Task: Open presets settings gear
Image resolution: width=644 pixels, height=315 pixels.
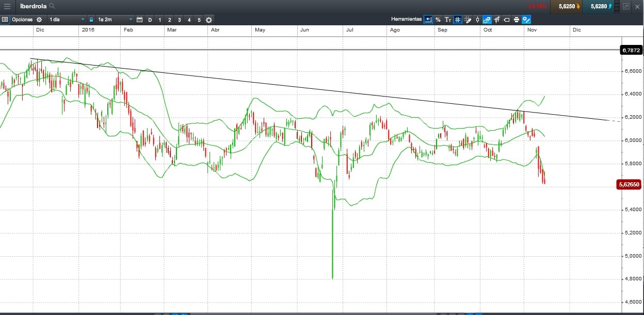Action: (x=208, y=20)
